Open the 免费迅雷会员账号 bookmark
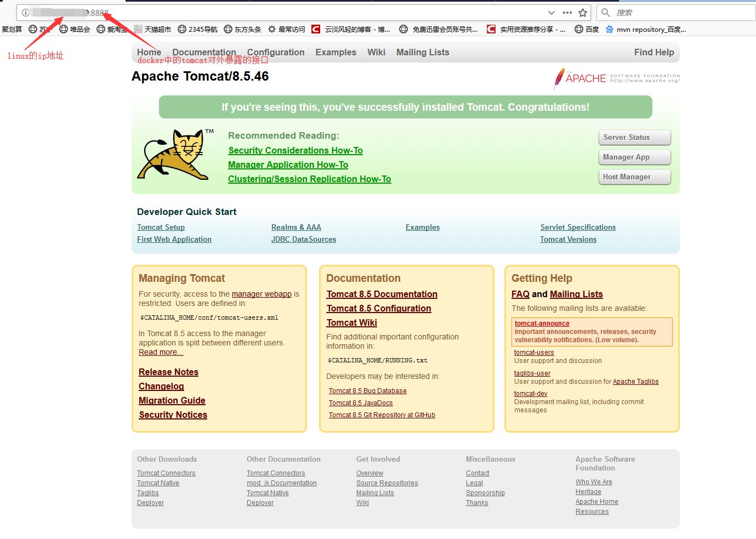This screenshot has width=756, height=539. 439,30
